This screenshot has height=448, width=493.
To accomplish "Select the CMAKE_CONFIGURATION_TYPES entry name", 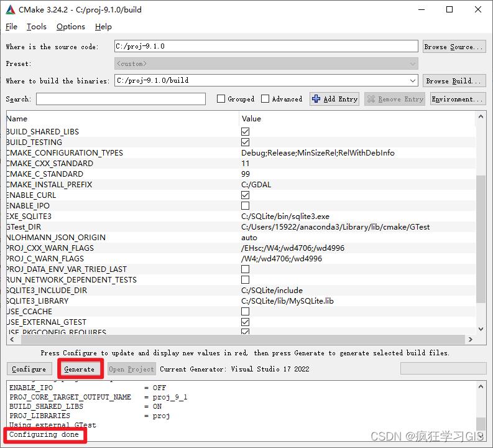I will [x=65, y=153].
